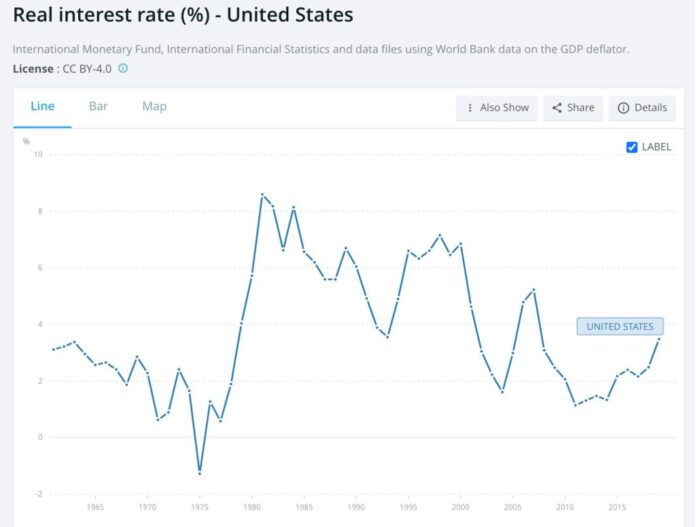The width and height of the screenshot is (696, 527).
Task: Click the Share icon button
Action: [573, 108]
